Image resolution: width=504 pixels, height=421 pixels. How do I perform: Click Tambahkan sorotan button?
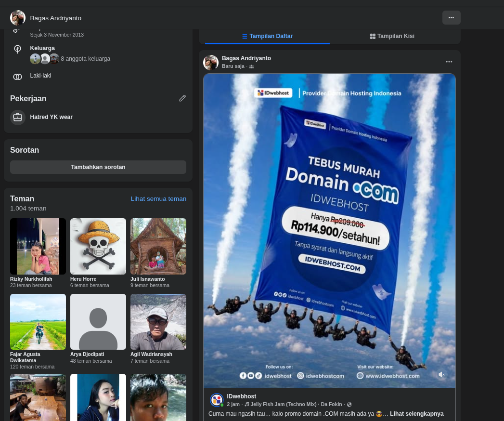tap(98, 167)
